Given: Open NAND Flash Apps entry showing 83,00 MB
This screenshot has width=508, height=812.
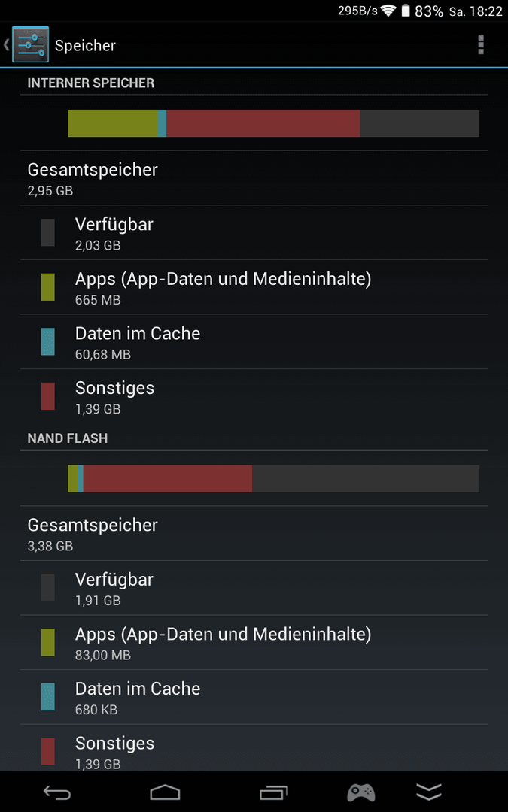Looking at the screenshot, I should [x=254, y=642].
